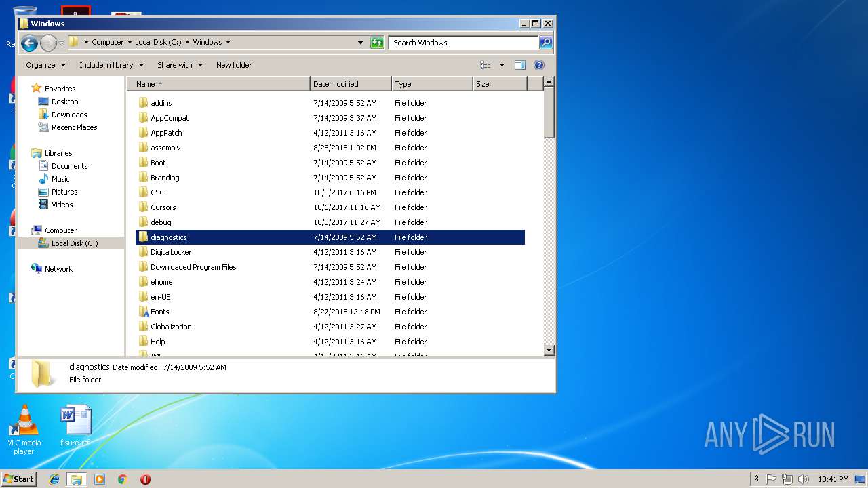The width and height of the screenshot is (868, 488).
Task: Sort by the Name column header
Action: 218,84
